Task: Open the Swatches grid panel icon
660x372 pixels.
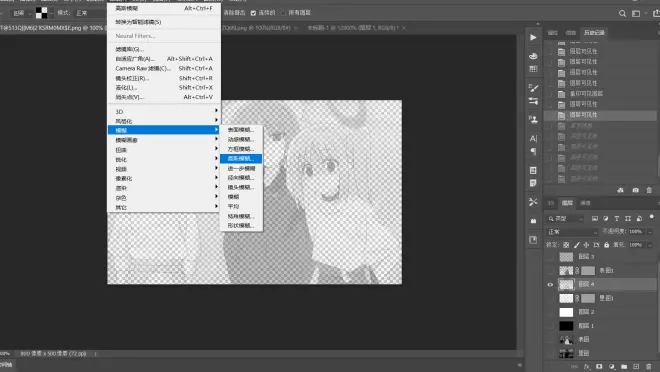Action: point(533,69)
